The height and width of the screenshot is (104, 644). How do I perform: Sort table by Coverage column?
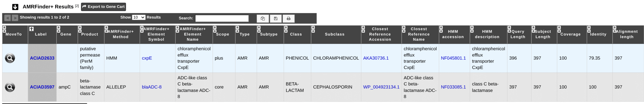coord(570,34)
